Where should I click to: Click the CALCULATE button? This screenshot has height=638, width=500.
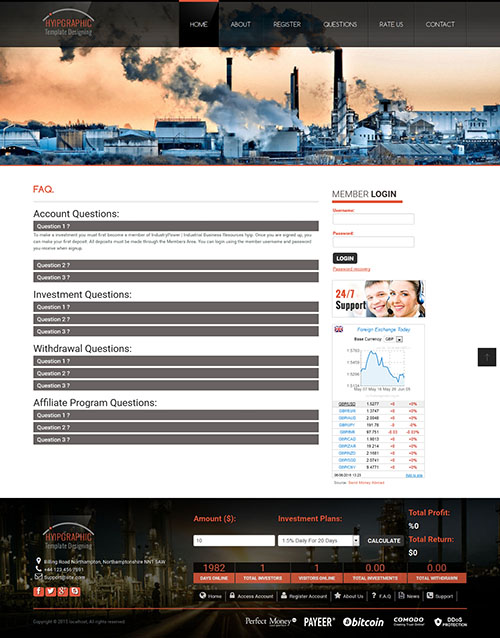[x=384, y=540]
